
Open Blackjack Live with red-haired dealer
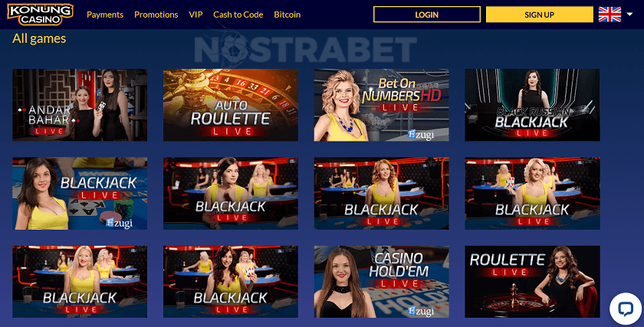click(x=382, y=193)
